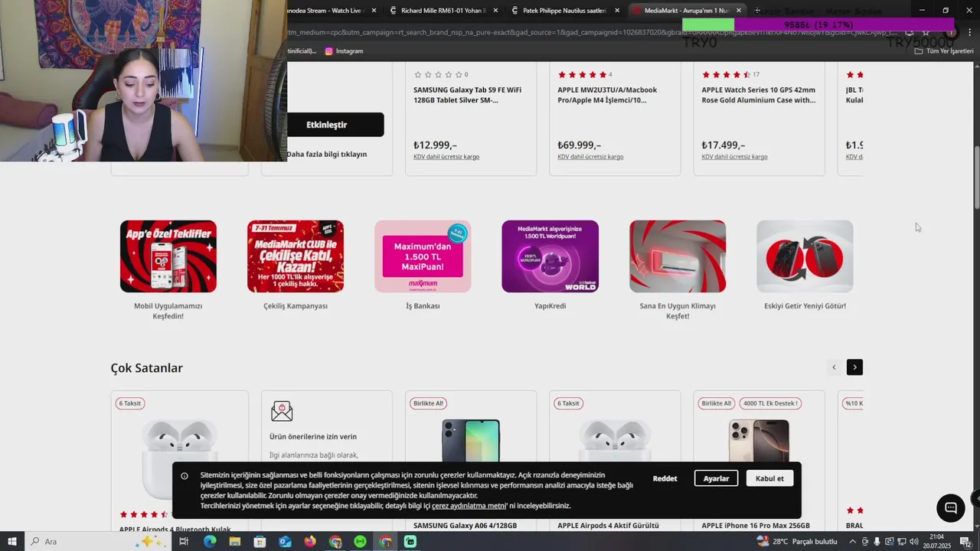Click the cookie banner info icon
This screenshot has width=980, height=551.
click(x=185, y=476)
